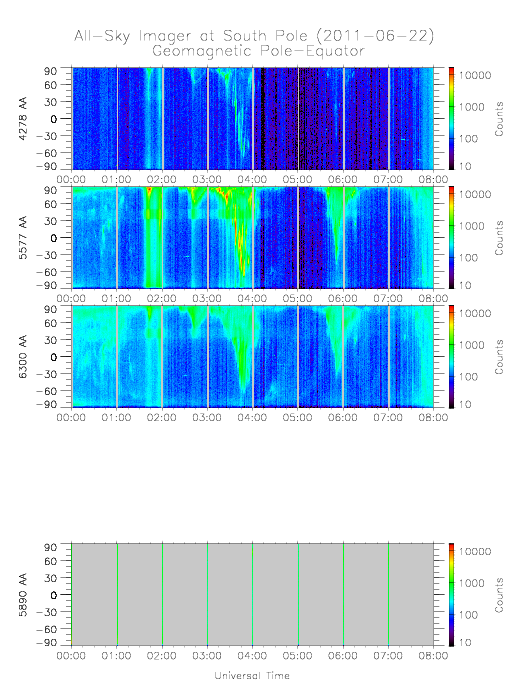This screenshot has height=680, width=510.
Task: Click the 6300 AA panel color bar
Action: [x=451, y=356]
